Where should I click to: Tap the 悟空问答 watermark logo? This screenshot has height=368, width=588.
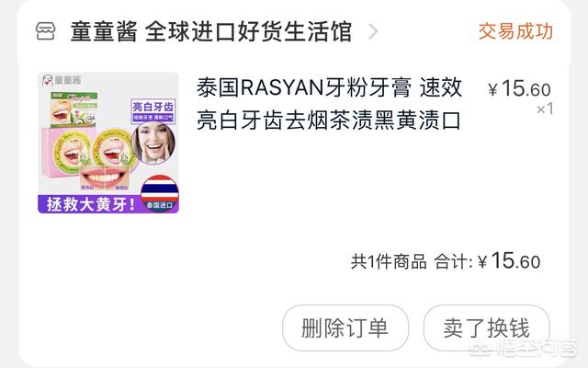pos(523,350)
